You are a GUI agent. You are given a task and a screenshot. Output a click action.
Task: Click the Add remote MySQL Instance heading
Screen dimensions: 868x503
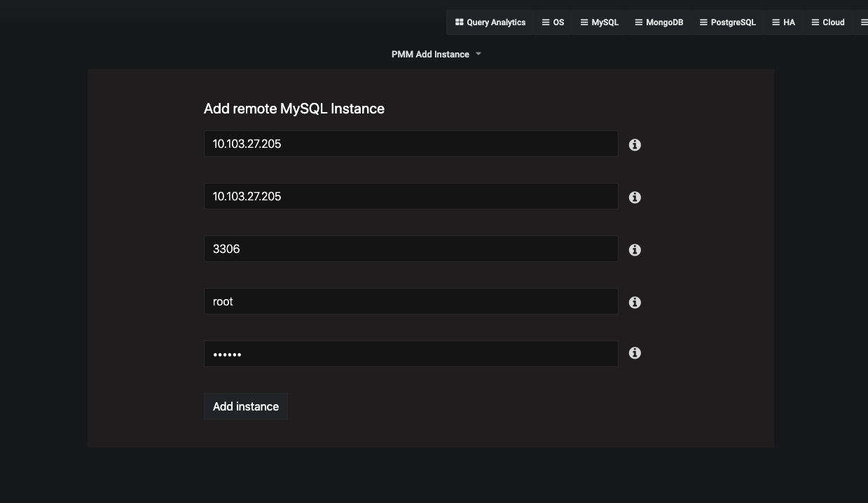click(x=294, y=109)
